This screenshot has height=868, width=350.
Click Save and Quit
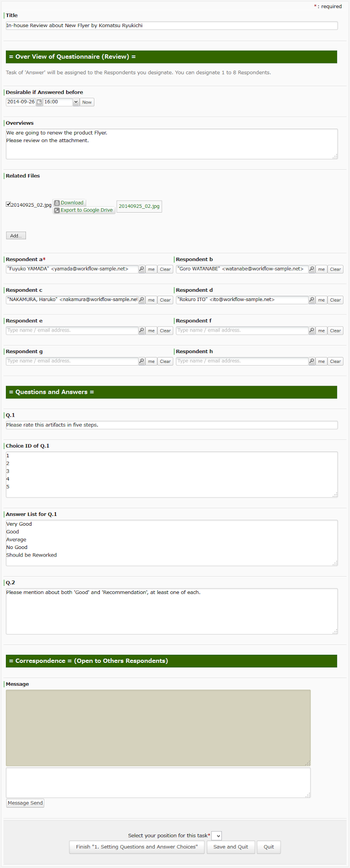tap(231, 847)
